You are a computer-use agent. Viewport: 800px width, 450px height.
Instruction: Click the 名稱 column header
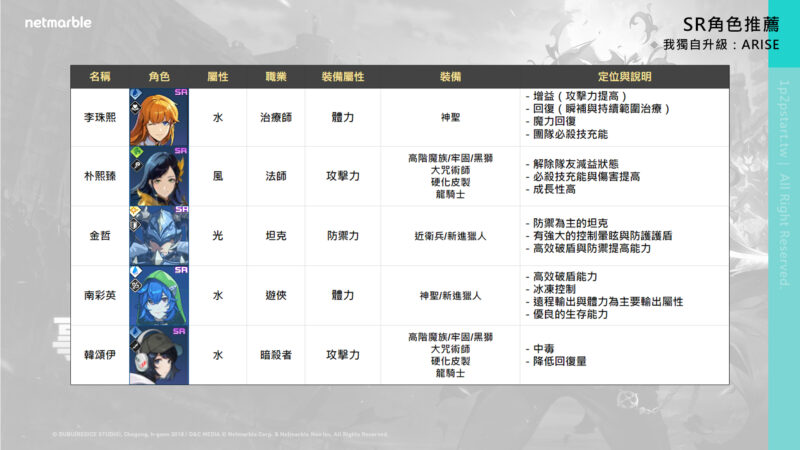point(100,77)
